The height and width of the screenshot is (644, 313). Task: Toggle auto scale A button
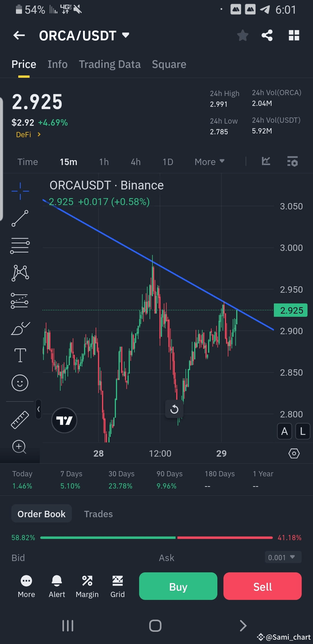285,431
